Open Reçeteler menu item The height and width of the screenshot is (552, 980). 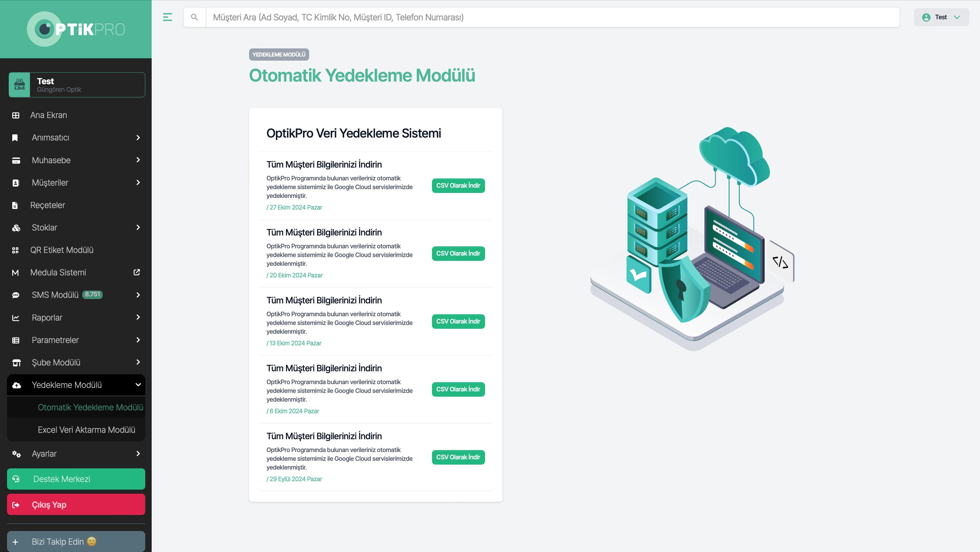click(x=76, y=205)
